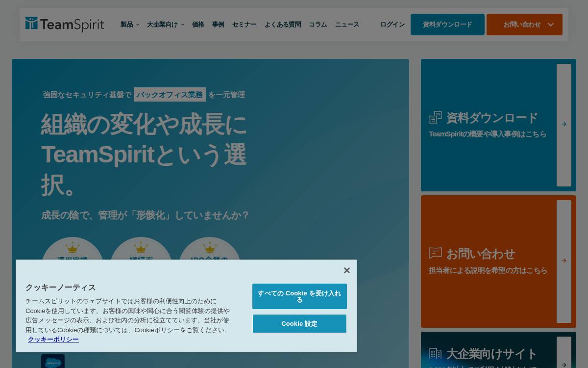Click the arrow on 資料ダウンロード card
Image resolution: width=588 pixels, height=368 pixels.
(564, 125)
